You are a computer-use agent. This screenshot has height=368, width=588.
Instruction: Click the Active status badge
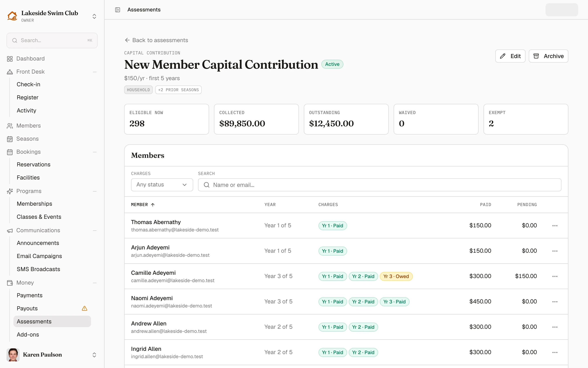[332, 64]
